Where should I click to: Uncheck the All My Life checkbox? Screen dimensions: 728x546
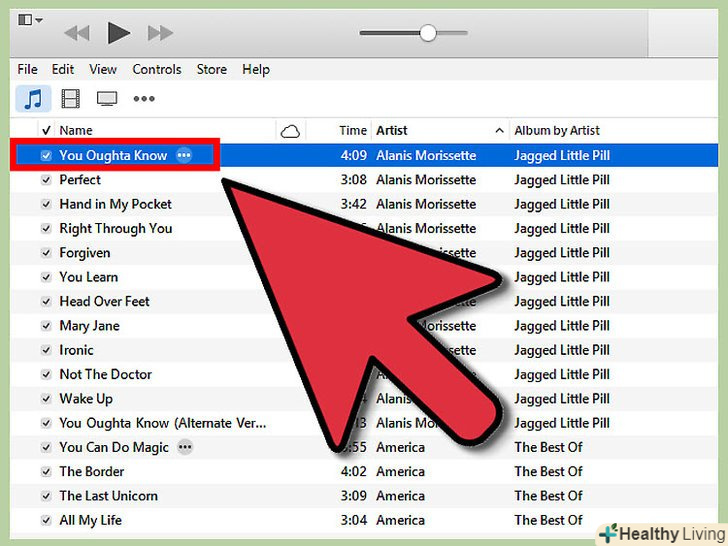[x=46, y=520]
